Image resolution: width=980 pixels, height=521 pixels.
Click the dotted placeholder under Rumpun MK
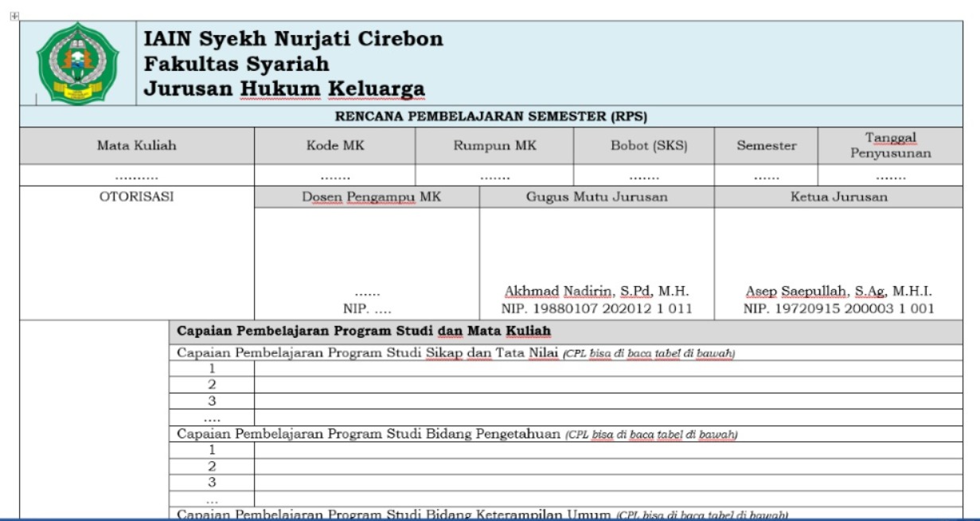[494, 177]
